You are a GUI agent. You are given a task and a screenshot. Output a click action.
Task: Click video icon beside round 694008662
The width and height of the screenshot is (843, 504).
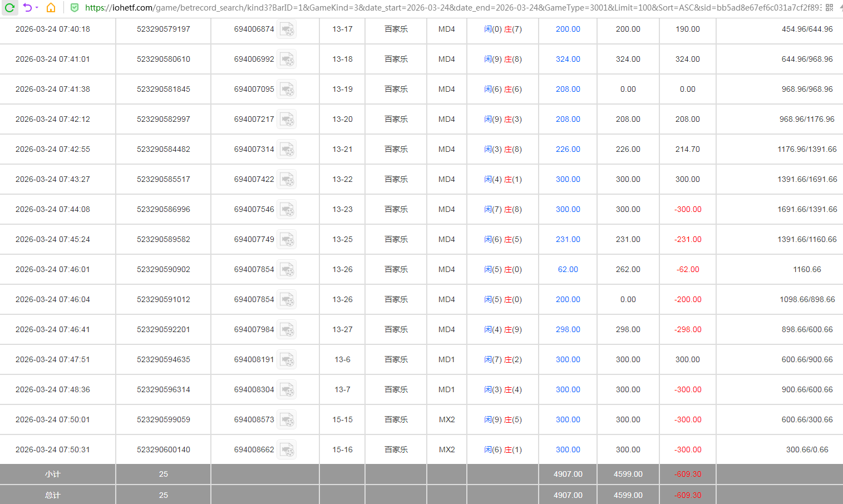point(287,450)
